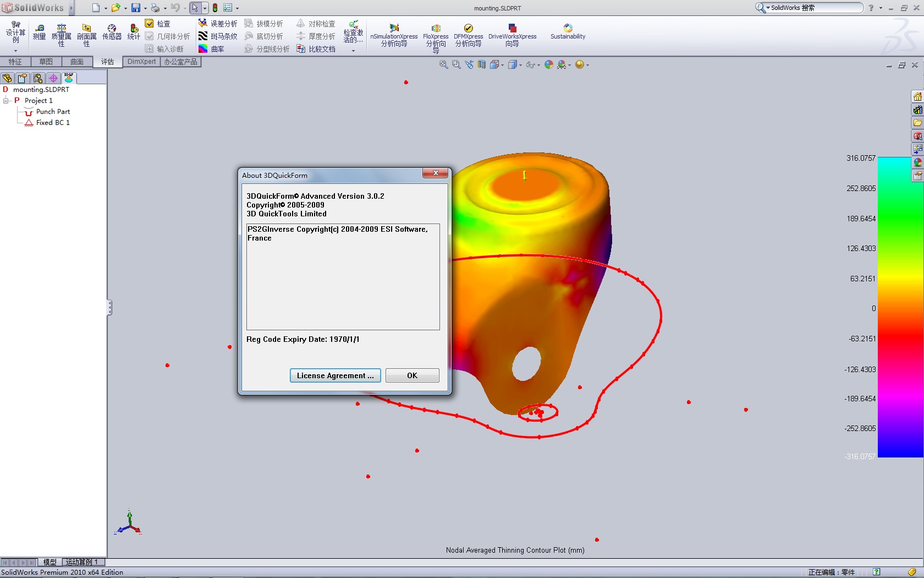Image resolution: width=924 pixels, height=578 pixels.
Task: Expand the SolidWorks menu arrow
Action: [71, 8]
